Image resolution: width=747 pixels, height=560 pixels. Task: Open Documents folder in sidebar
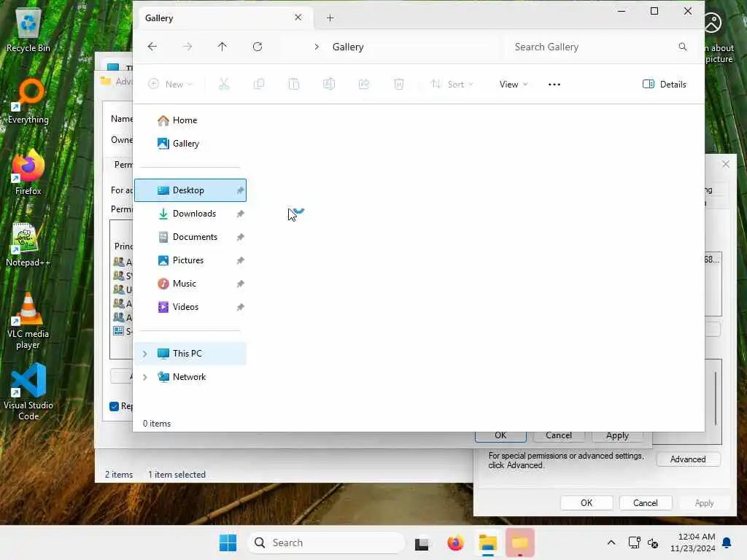coord(190,237)
